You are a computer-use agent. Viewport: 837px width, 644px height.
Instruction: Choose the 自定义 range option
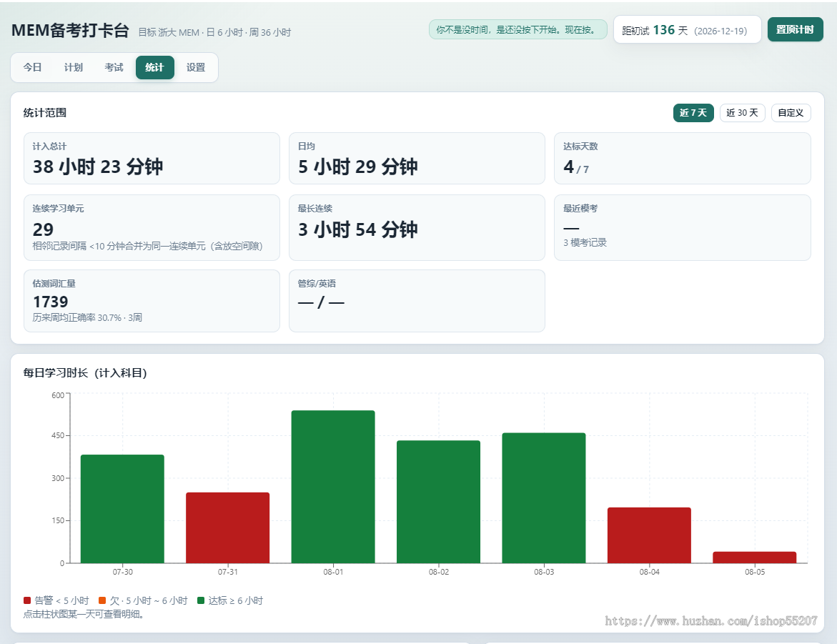coord(791,113)
